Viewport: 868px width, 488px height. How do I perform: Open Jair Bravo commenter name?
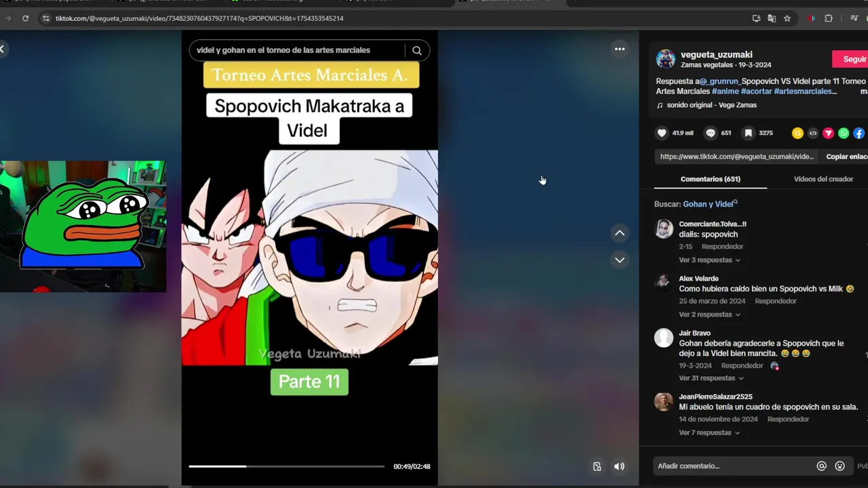pos(694,333)
